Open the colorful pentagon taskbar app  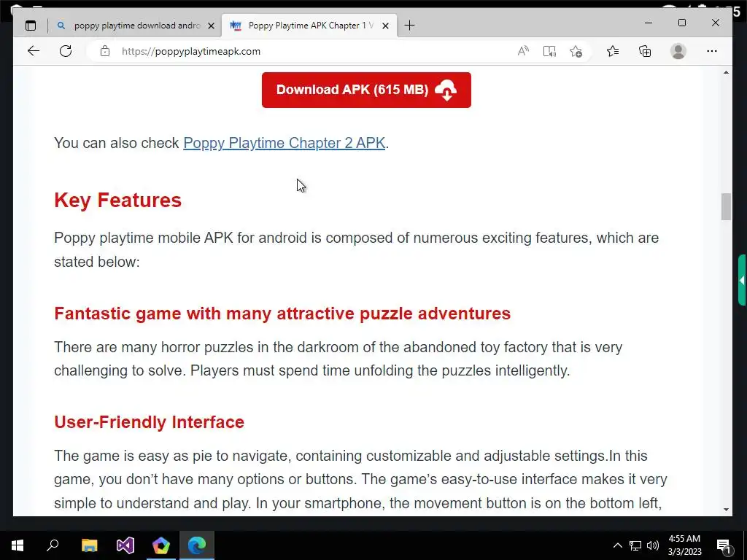click(x=161, y=545)
